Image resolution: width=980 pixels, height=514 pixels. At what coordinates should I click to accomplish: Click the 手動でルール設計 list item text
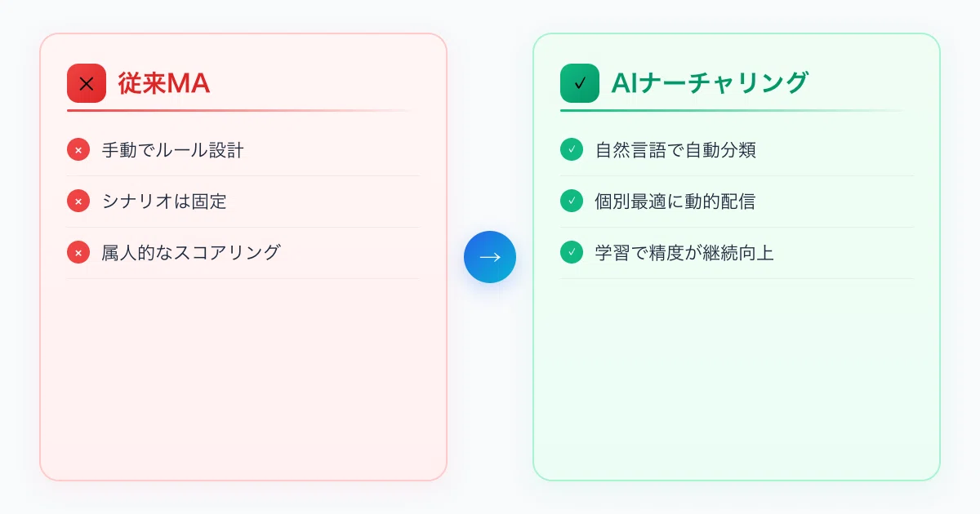pyautogui.click(x=172, y=150)
